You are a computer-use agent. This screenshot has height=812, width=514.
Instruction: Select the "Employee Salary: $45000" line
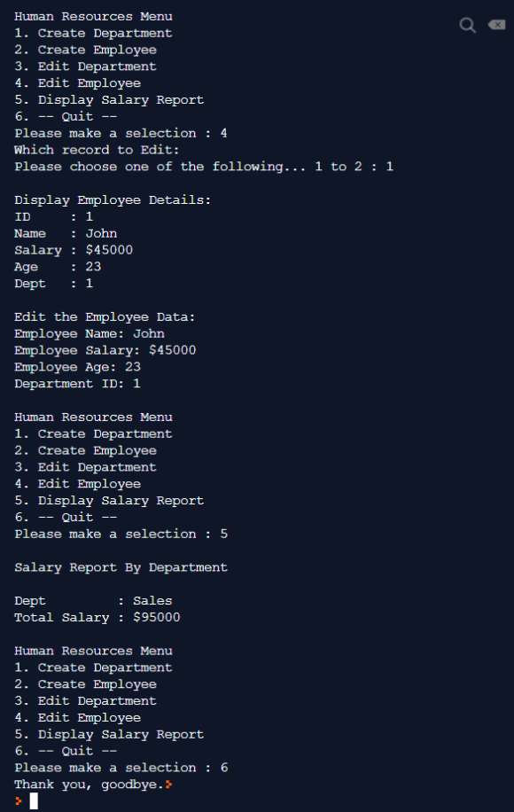105,350
